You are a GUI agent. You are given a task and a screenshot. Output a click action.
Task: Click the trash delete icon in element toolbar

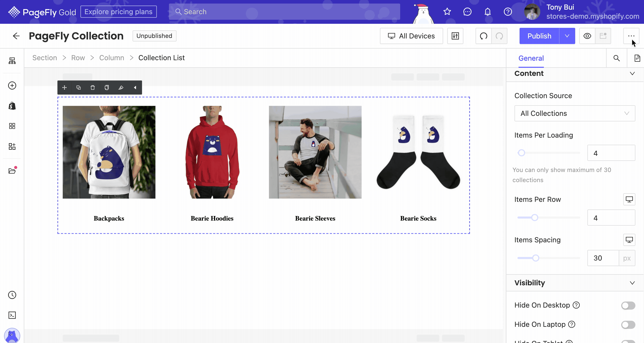pyautogui.click(x=93, y=88)
